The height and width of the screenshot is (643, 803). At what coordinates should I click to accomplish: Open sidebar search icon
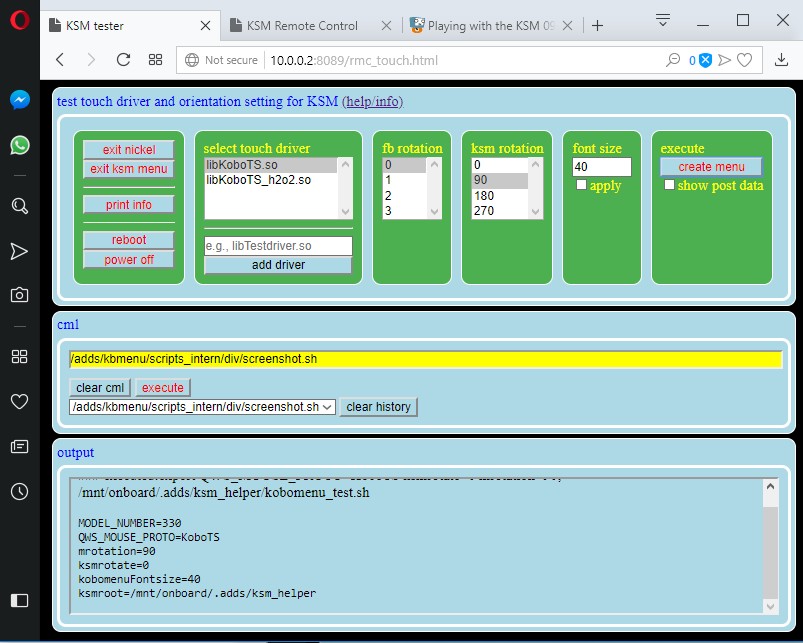(x=19, y=206)
